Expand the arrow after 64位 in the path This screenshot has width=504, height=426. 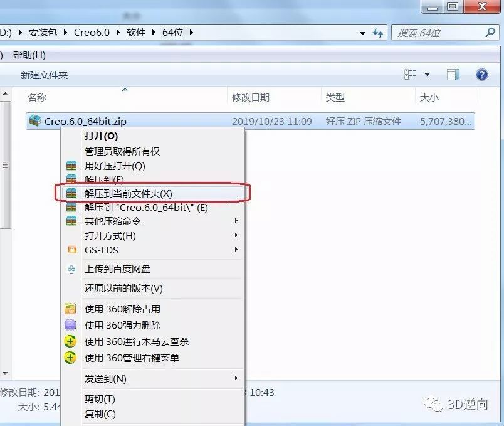pos(191,33)
